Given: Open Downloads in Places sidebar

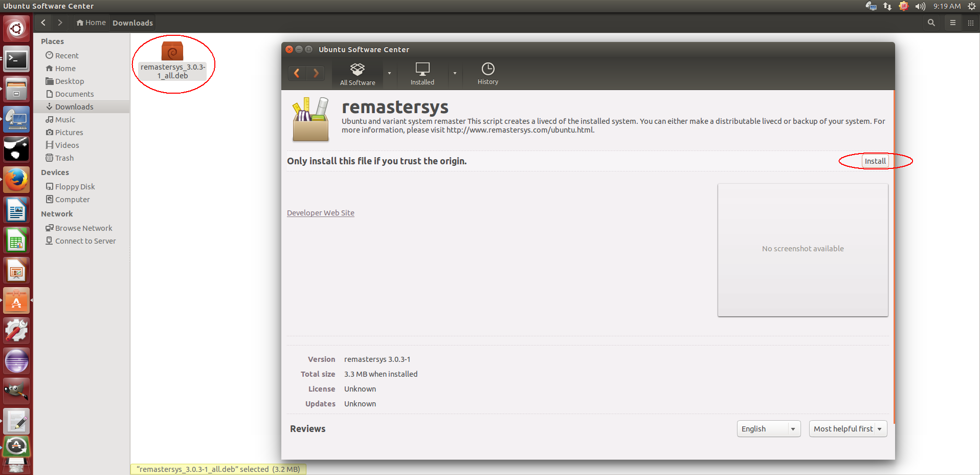Looking at the screenshot, I should pyautogui.click(x=81, y=106).
